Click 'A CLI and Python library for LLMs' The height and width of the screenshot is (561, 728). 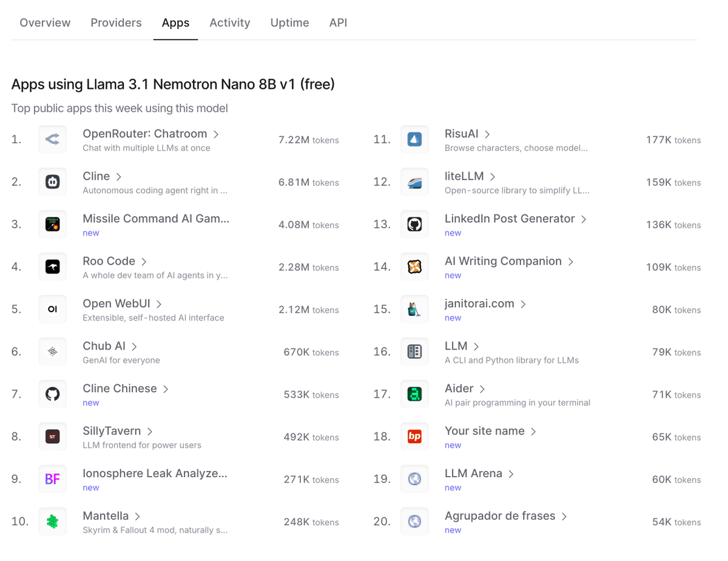tap(511, 360)
